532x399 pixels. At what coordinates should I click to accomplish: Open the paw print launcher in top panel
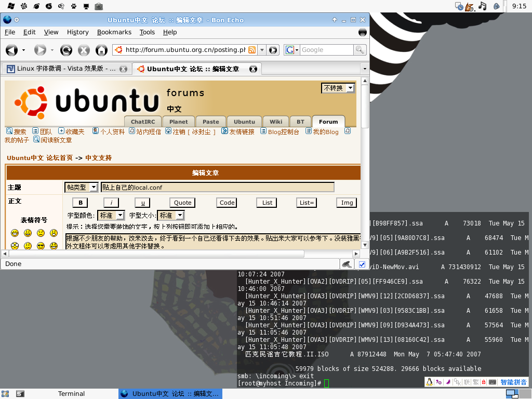pyautogui.click(x=74, y=6)
